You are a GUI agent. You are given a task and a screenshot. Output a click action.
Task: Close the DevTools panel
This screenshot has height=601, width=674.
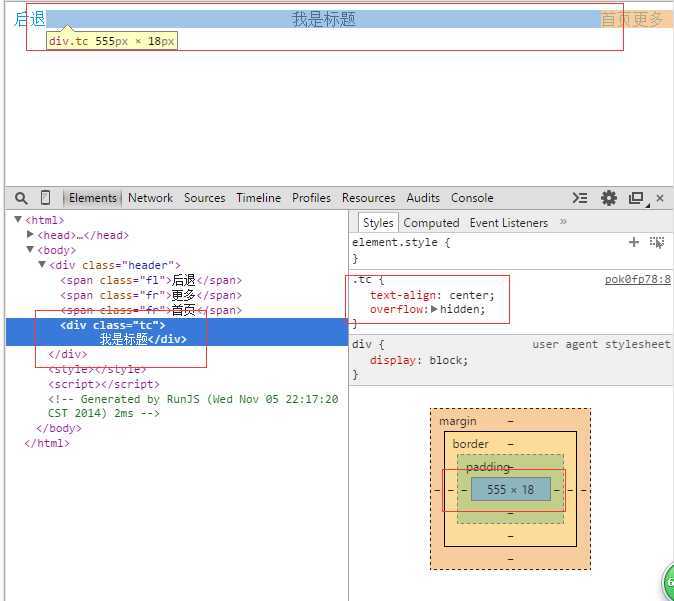[x=660, y=198]
